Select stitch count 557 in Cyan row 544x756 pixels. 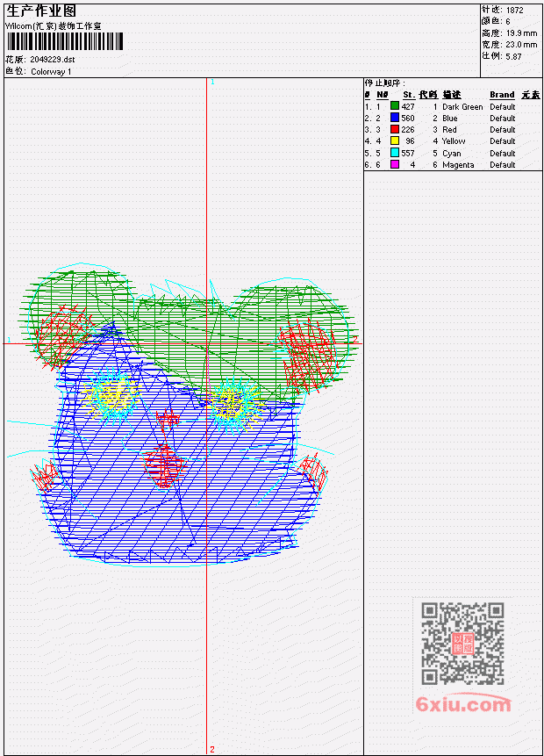tap(408, 154)
